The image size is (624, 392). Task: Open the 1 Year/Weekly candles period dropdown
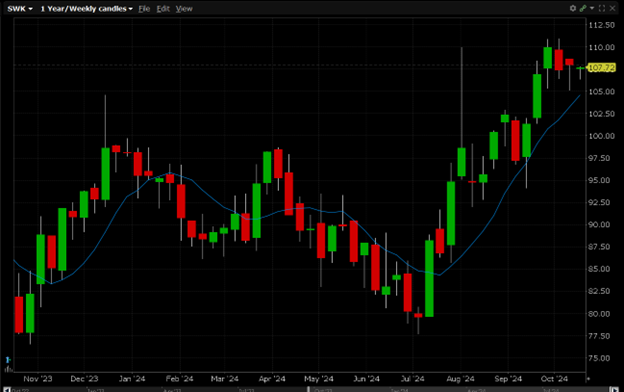click(86, 9)
